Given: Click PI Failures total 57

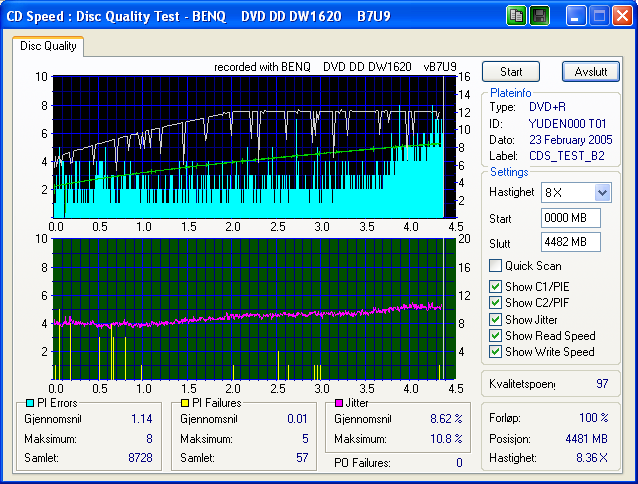Looking at the screenshot, I should tap(302, 458).
